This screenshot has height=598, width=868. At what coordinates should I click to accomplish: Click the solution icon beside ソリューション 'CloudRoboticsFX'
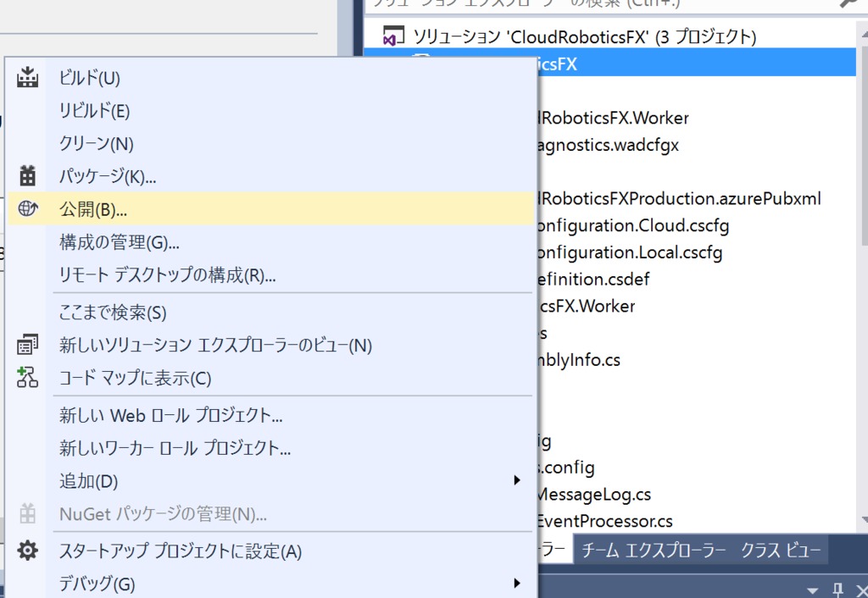(x=393, y=36)
